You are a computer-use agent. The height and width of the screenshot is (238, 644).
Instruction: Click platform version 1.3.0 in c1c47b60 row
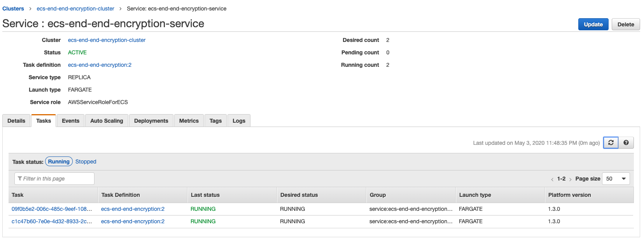point(554,221)
